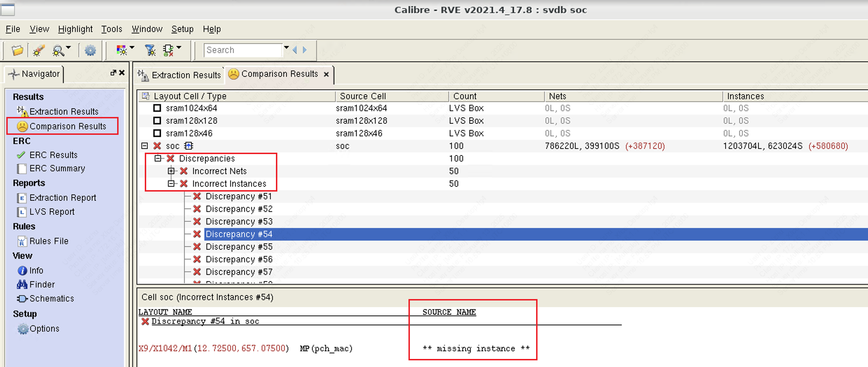868x367 pixels.
Task: Switch to the Extraction Results tab
Action: coord(180,75)
